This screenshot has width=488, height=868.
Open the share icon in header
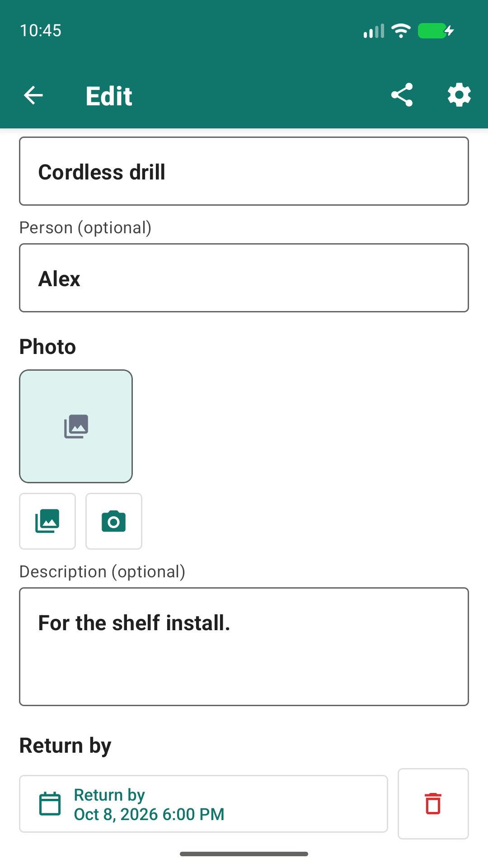(402, 95)
